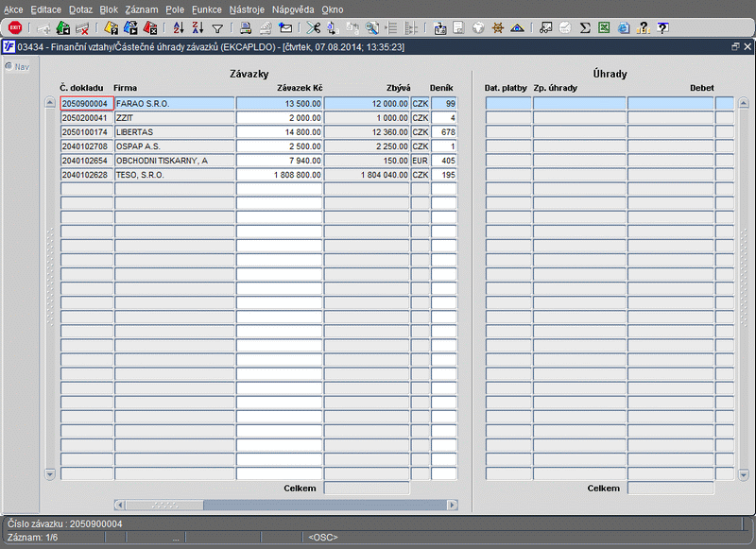This screenshot has height=549, width=756.
Task: Click the question mark with locks icon
Action: point(644,28)
